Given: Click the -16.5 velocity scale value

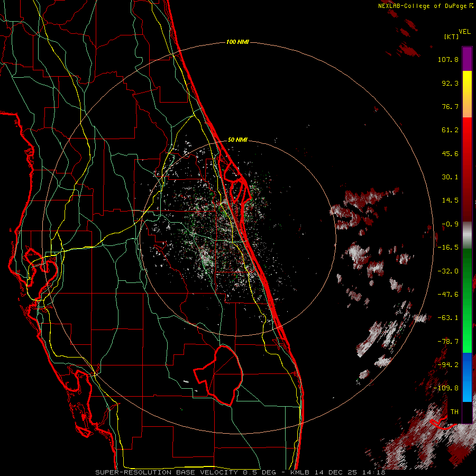Looking at the screenshot, I should click(448, 248).
